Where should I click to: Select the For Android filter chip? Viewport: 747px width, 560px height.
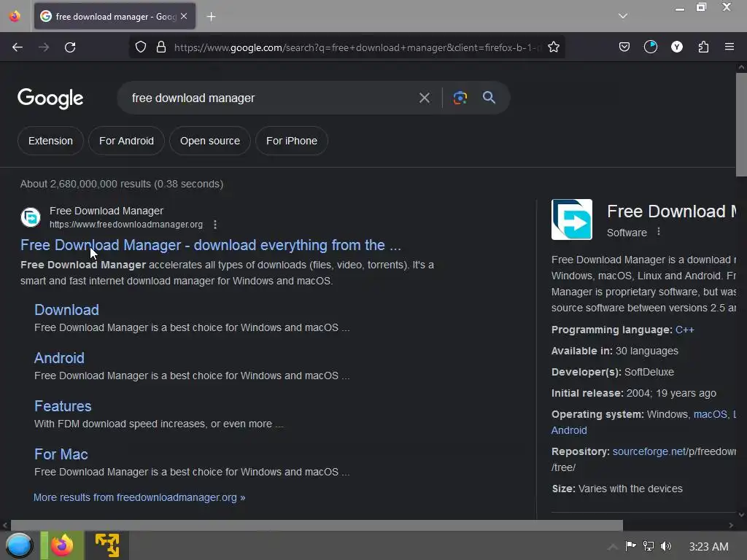point(126,141)
